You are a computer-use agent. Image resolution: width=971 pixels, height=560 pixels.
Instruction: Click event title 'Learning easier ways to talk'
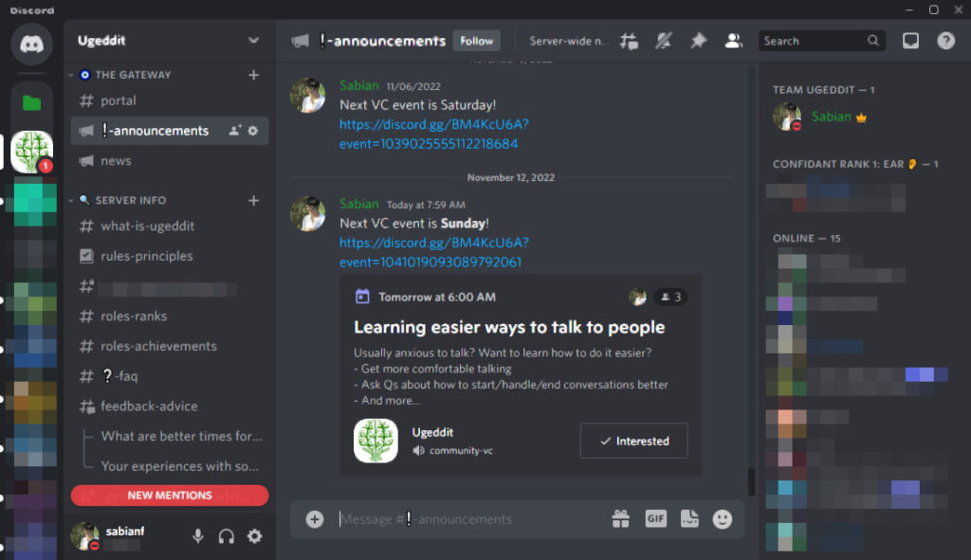point(509,327)
